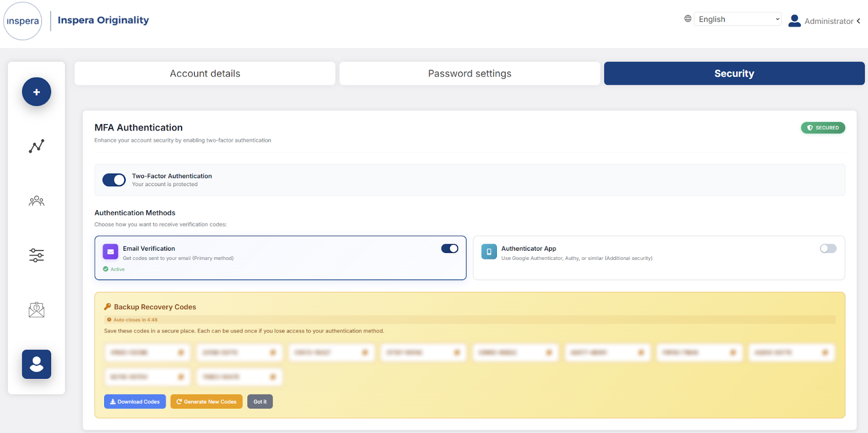Click the Authenticator App phone icon
Screen dimensions: 868x433
click(x=489, y=252)
